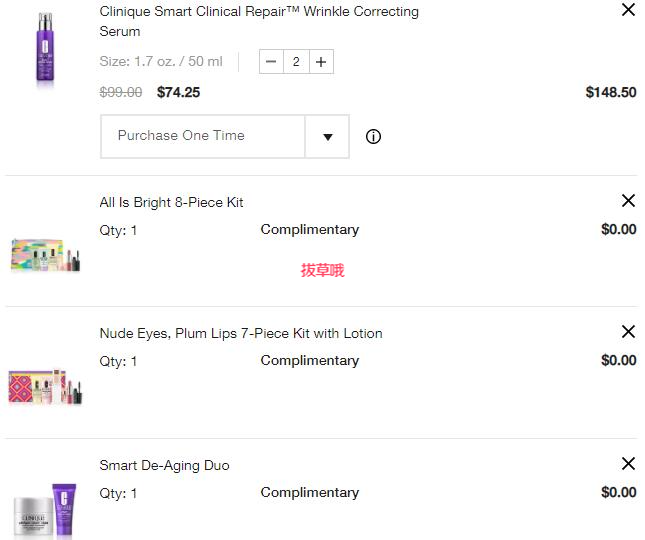Increase serum quantity with plus button

click(x=321, y=62)
